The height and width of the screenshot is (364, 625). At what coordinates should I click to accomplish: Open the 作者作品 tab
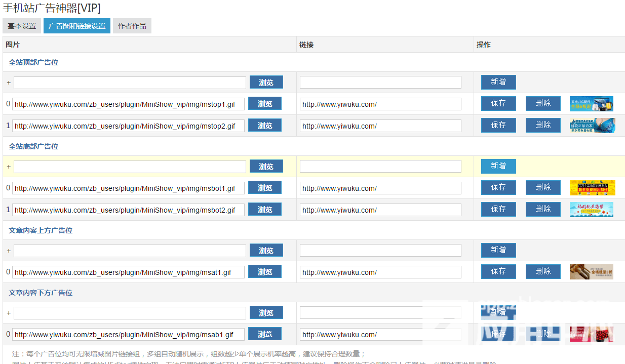[x=132, y=26]
